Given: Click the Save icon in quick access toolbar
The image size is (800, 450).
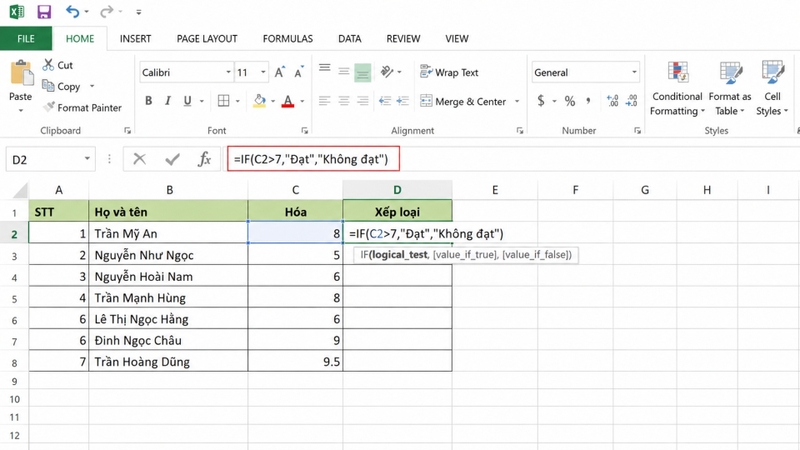Looking at the screenshot, I should 44,11.
